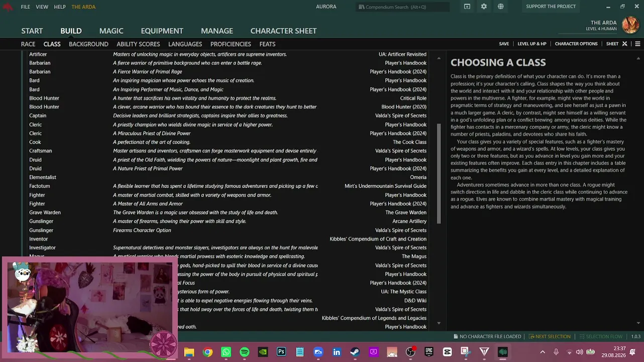Open CHARACTER OPTIONS
This screenshot has height=362, width=644.
pyautogui.click(x=576, y=44)
